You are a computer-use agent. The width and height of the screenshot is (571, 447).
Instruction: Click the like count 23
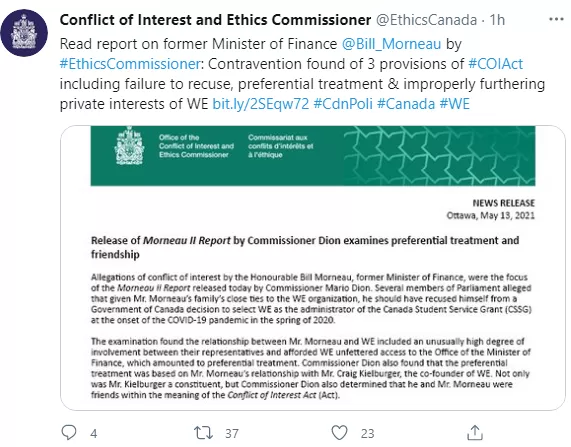click(367, 433)
